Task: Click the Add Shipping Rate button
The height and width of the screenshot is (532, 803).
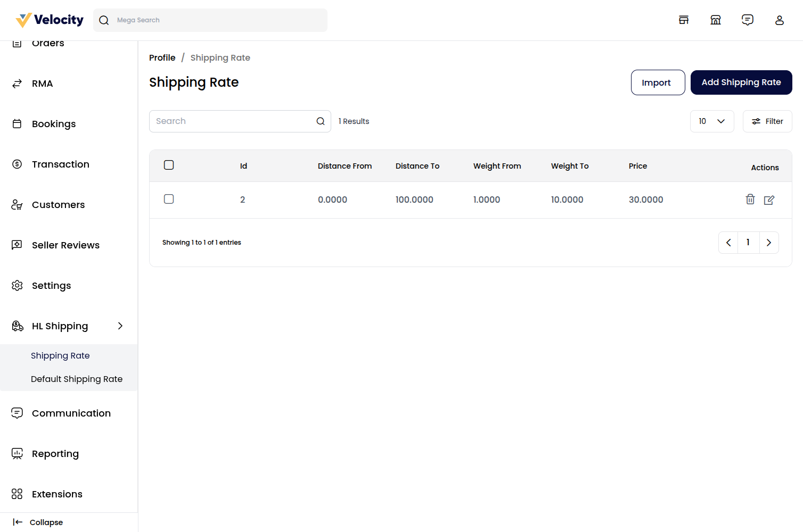Action: 741,82
